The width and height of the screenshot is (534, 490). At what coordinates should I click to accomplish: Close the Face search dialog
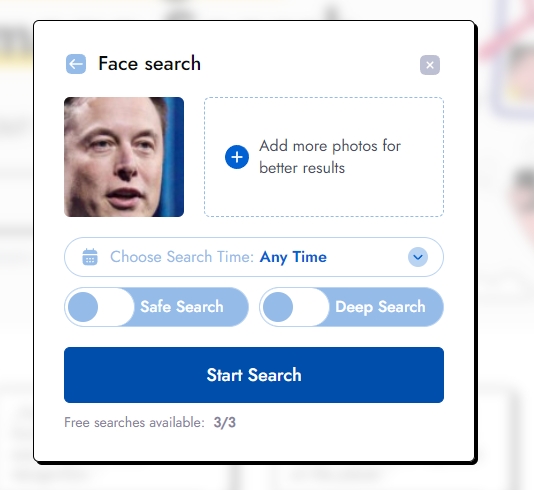[x=430, y=65]
